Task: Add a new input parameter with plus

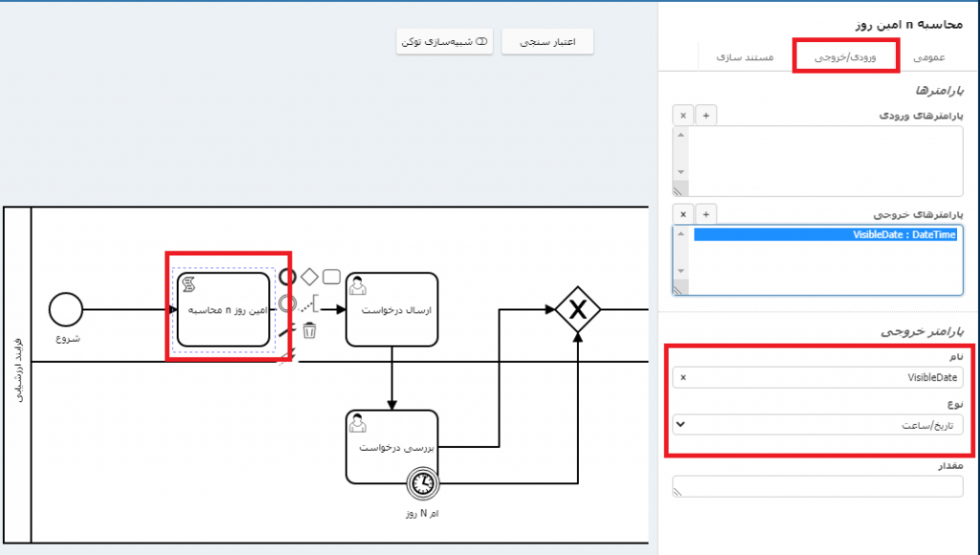Action: tap(705, 115)
